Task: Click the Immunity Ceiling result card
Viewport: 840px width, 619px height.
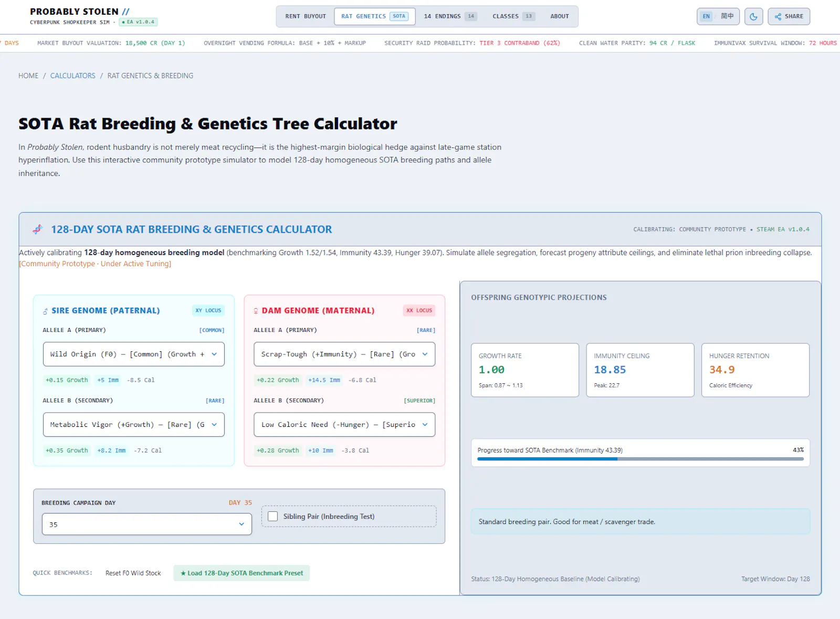Action: tap(640, 370)
